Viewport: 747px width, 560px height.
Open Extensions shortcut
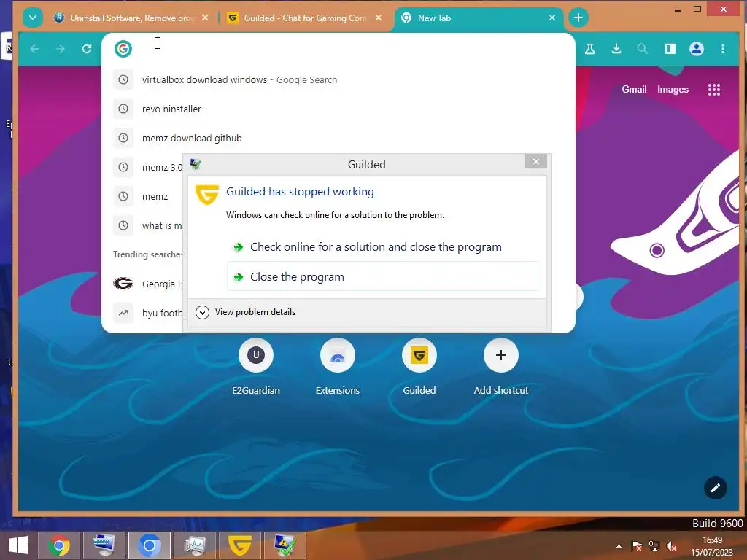(x=338, y=367)
